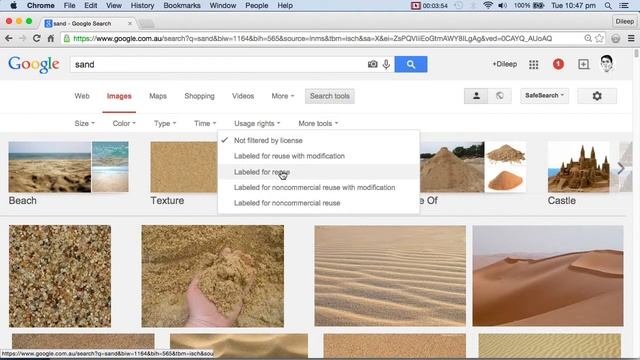The width and height of the screenshot is (640, 360).
Task: Switch to the Shopping tab
Action: pyautogui.click(x=199, y=96)
